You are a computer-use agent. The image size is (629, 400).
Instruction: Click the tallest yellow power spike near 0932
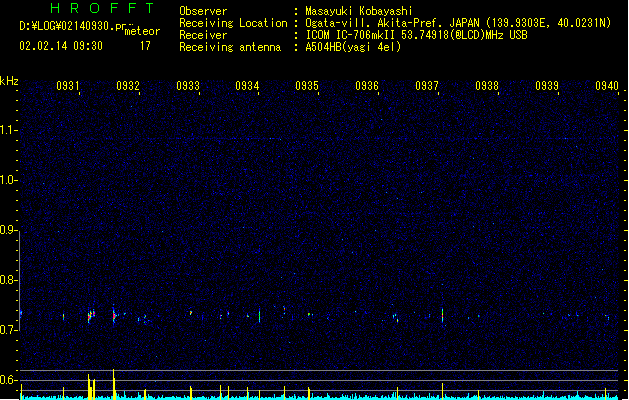coord(114,384)
